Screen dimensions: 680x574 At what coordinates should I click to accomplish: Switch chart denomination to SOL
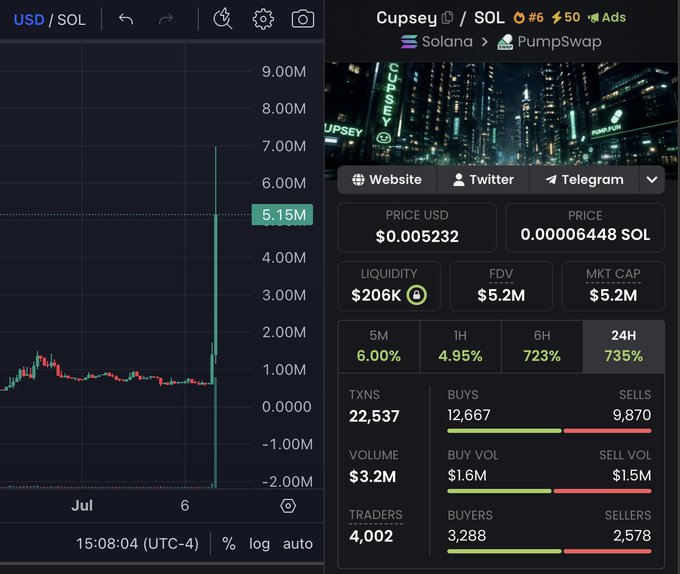click(72, 20)
